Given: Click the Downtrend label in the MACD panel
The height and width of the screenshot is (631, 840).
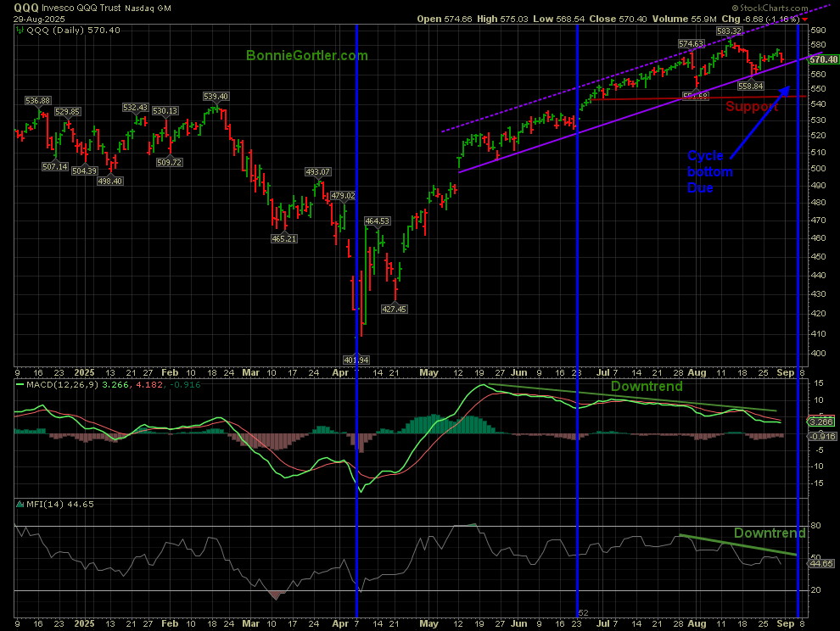Looking at the screenshot, I should click(647, 386).
